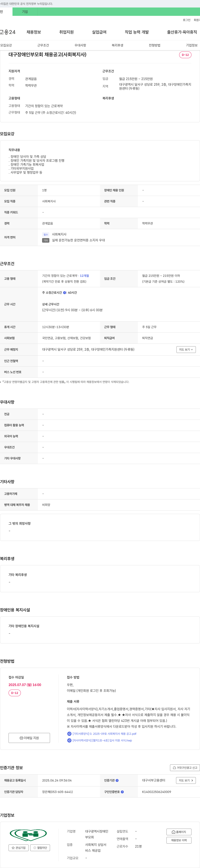Image resolution: width=200 pixels, height=868 pixels.
Task: Open the 주 소정근로시간 help icon
Action: [x=65, y=292]
